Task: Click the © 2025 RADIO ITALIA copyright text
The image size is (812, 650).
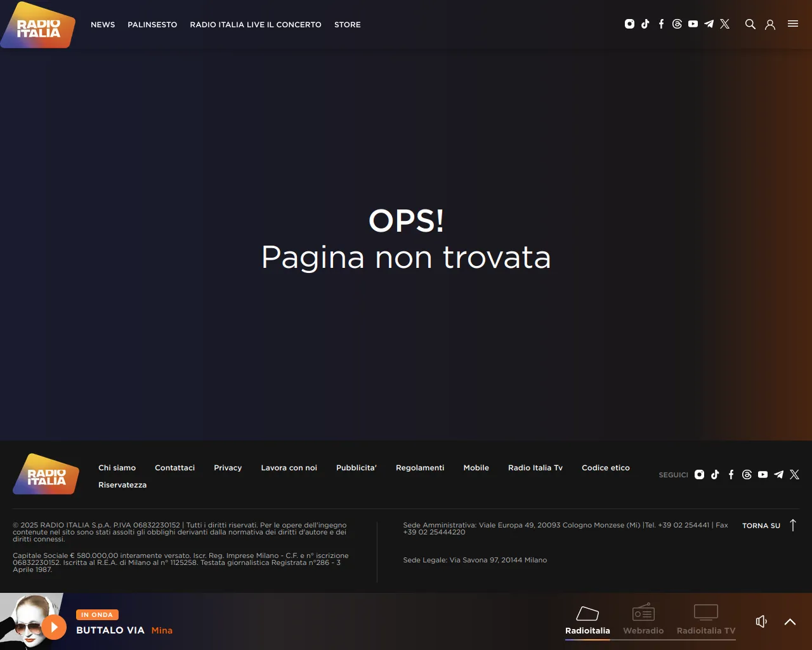Action: point(180,532)
